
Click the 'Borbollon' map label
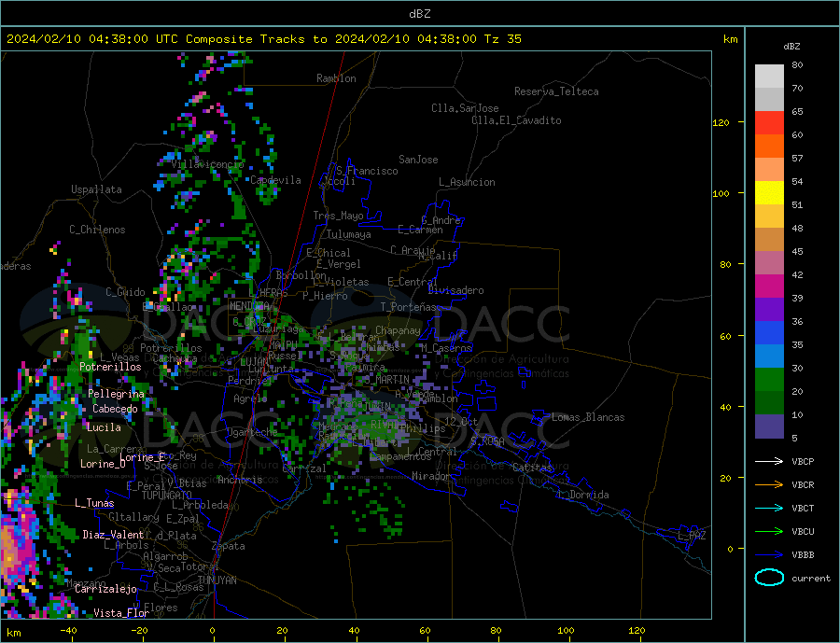tap(301, 275)
